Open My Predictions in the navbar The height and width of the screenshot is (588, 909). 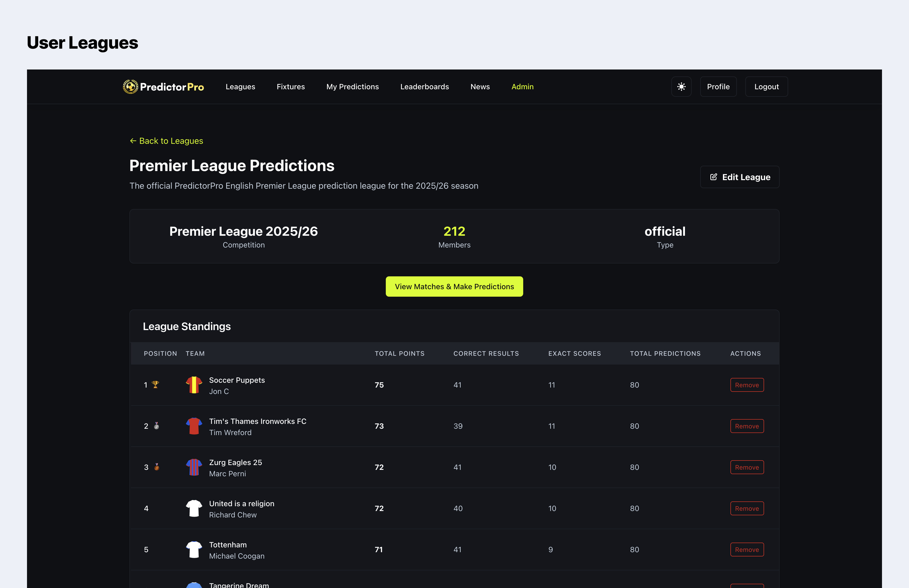click(x=352, y=87)
